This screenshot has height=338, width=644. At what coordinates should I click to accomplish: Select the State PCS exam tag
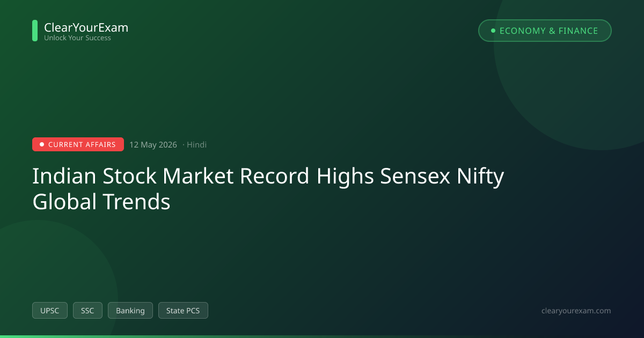point(183,311)
